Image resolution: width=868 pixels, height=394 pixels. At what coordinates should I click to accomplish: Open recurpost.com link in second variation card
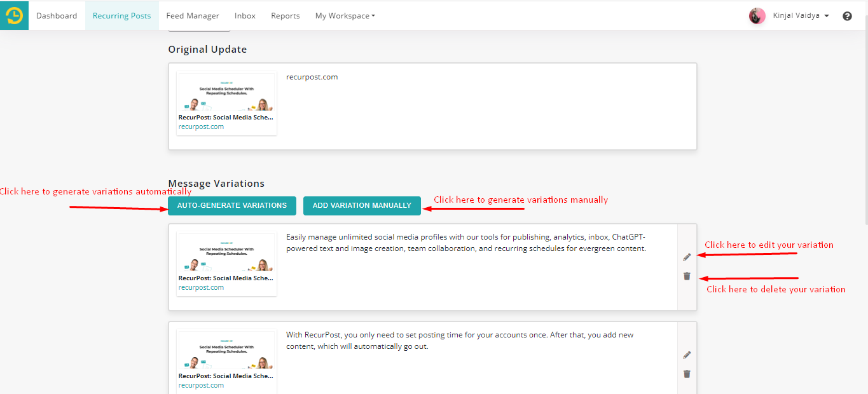click(201, 385)
